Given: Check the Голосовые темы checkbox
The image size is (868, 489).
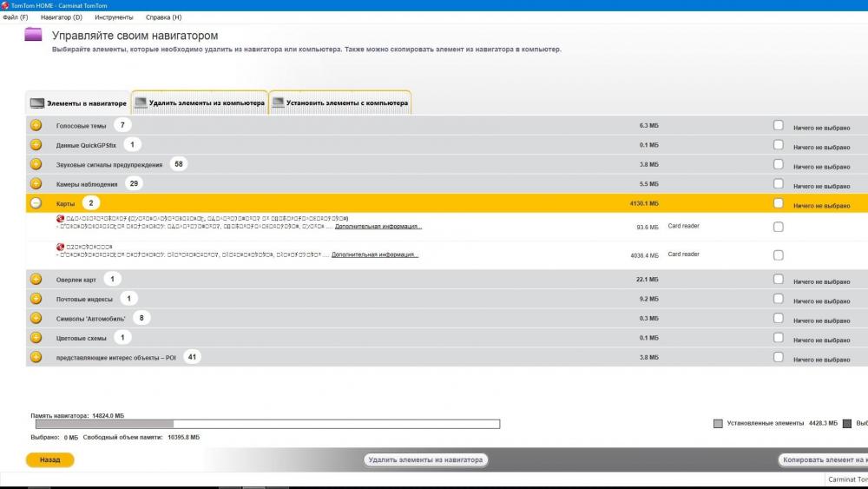Looking at the screenshot, I should pos(779,125).
